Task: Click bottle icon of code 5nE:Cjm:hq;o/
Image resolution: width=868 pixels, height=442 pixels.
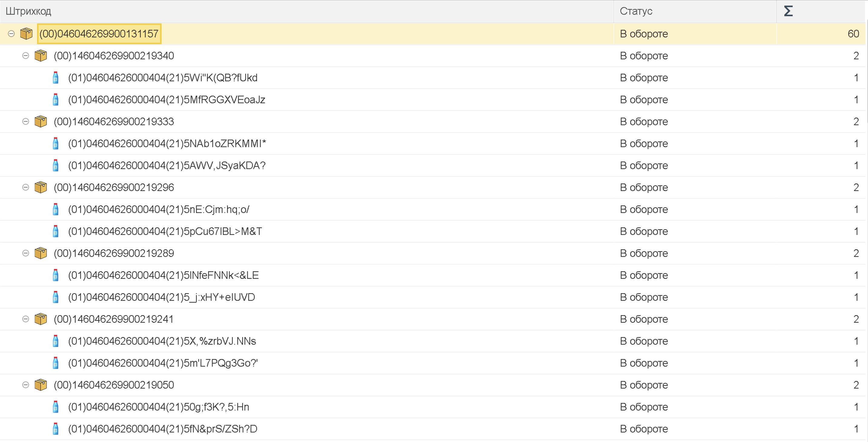Action: tap(56, 209)
